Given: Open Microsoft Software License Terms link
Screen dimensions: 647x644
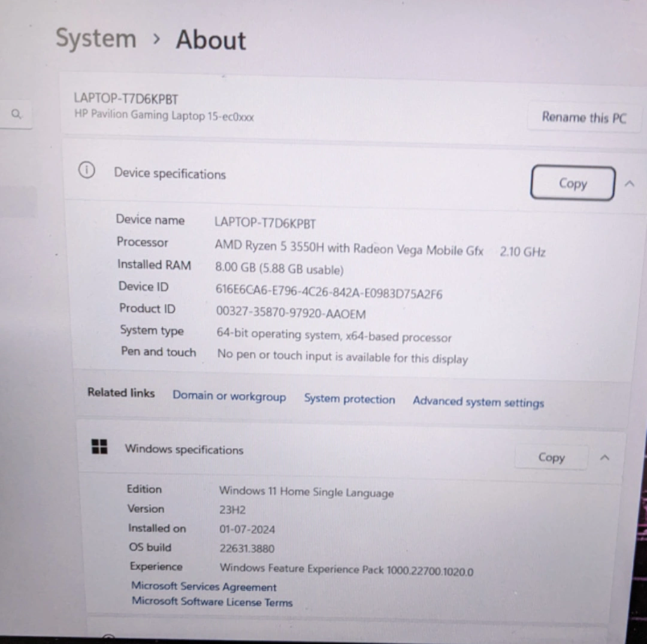Looking at the screenshot, I should 212,601.
